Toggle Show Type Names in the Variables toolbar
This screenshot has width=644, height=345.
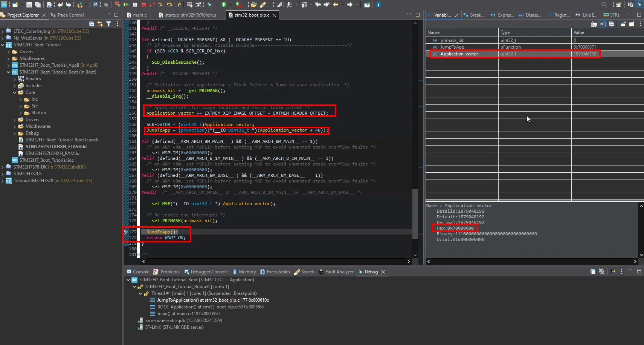coord(594,24)
